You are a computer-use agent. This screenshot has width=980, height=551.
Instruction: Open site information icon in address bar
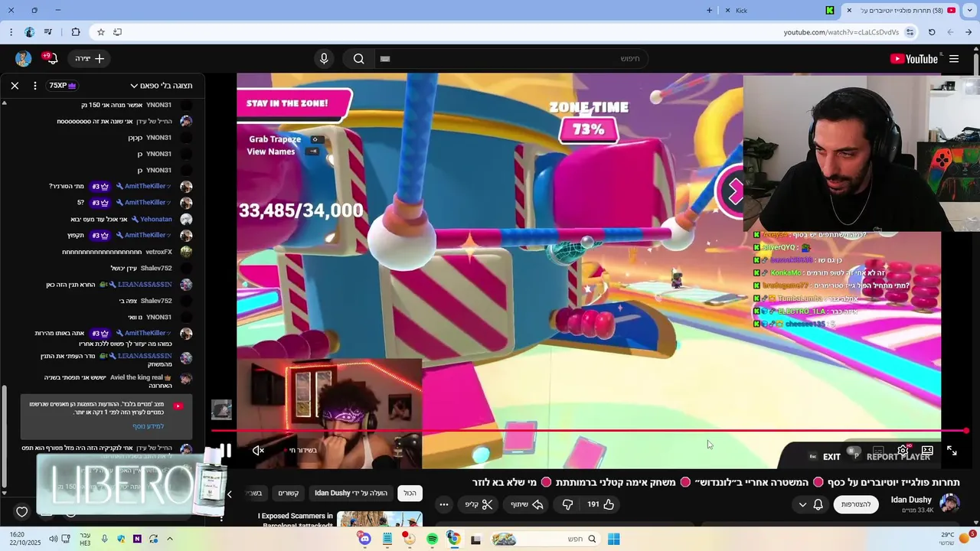pos(910,32)
